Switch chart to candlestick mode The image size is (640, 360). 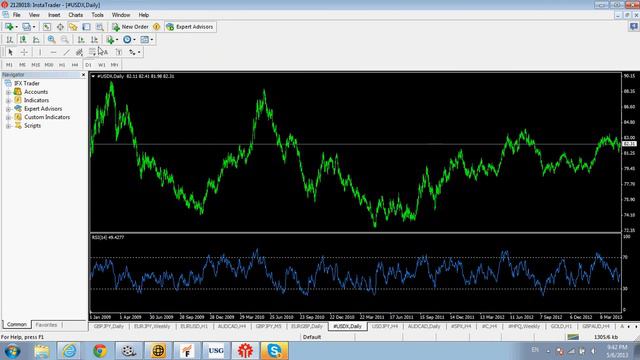click(23, 40)
